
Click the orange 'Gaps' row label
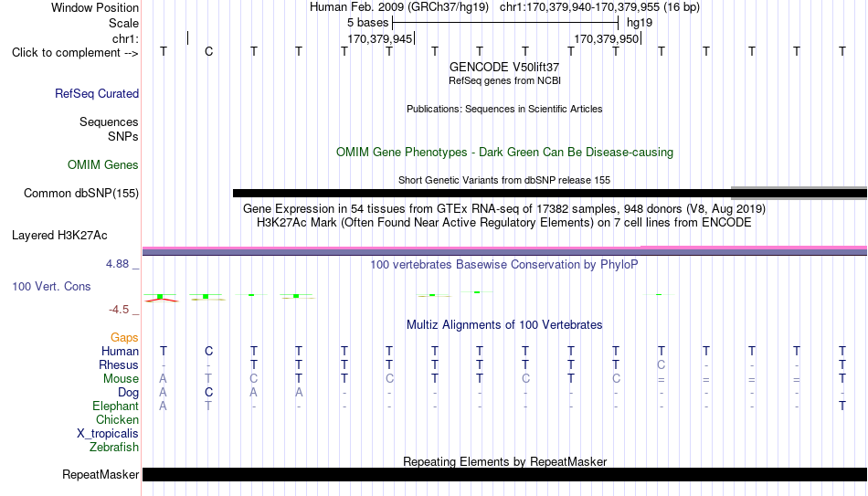(x=124, y=337)
